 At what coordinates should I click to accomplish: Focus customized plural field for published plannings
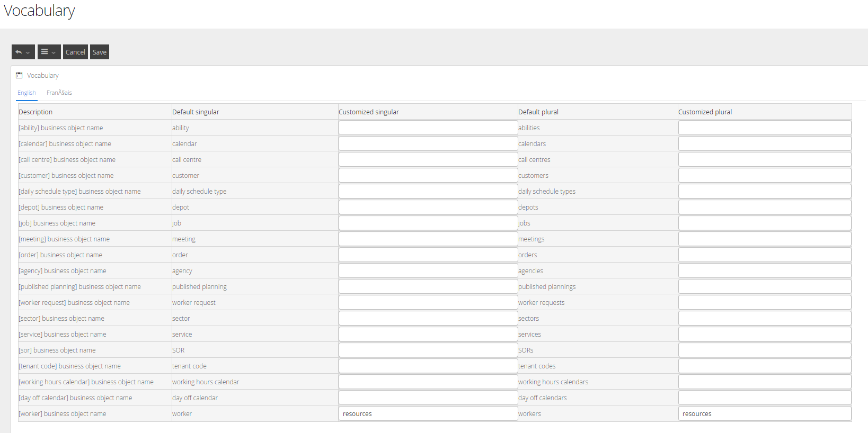(765, 286)
